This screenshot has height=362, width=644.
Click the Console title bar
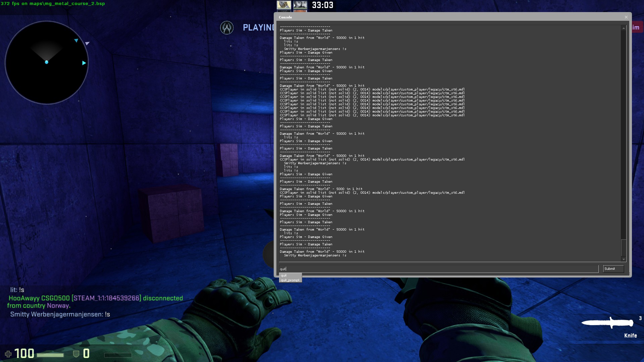click(436, 17)
